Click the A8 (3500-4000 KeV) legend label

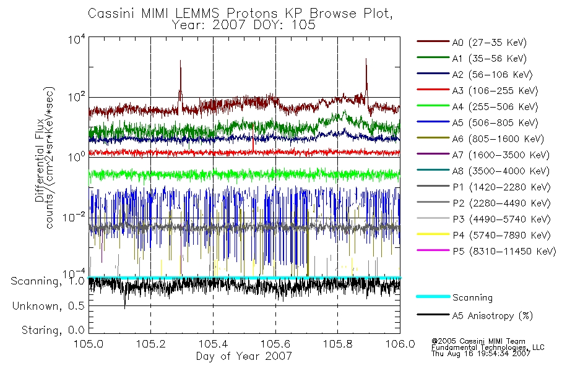coord(501,171)
